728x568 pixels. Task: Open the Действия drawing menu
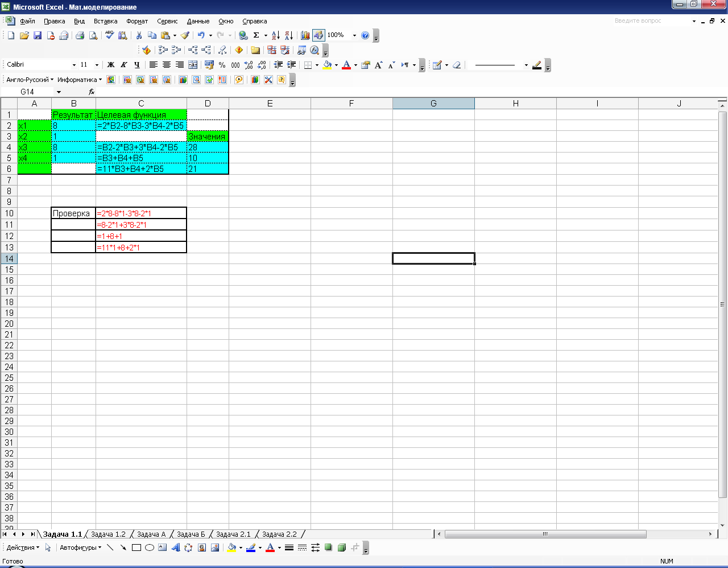pyautogui.click(x=23, y=548)
